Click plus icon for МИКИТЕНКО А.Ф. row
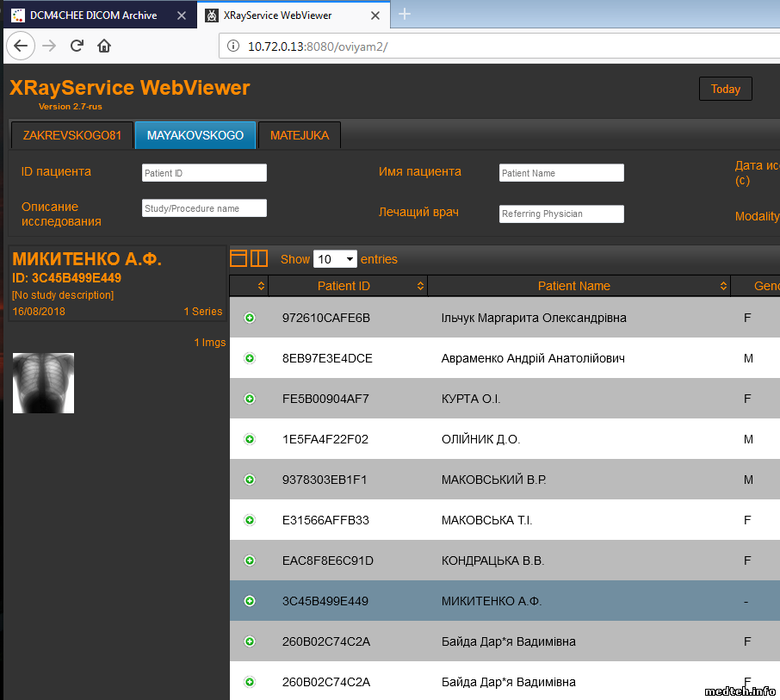This screenshot has width=780, height=700. pyautogui.click(x=250, y=601)
